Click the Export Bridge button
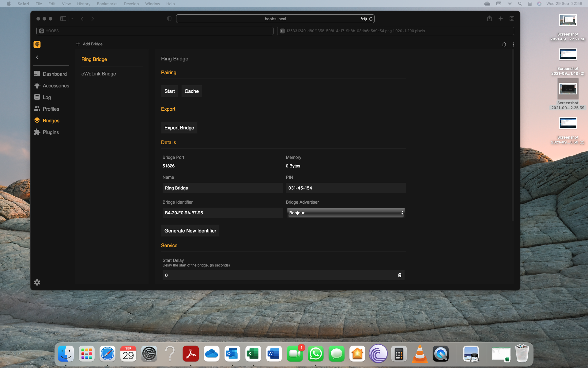The height and width of the screenshot is (368, 588). tap(179, 128)
